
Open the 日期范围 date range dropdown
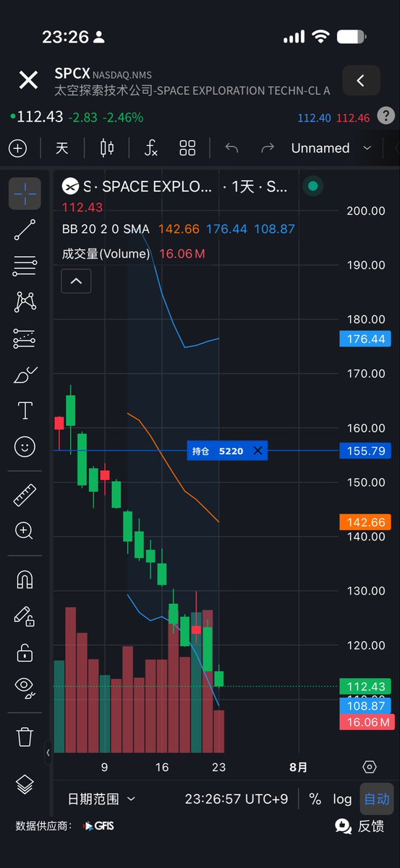(x=101, y=799)
